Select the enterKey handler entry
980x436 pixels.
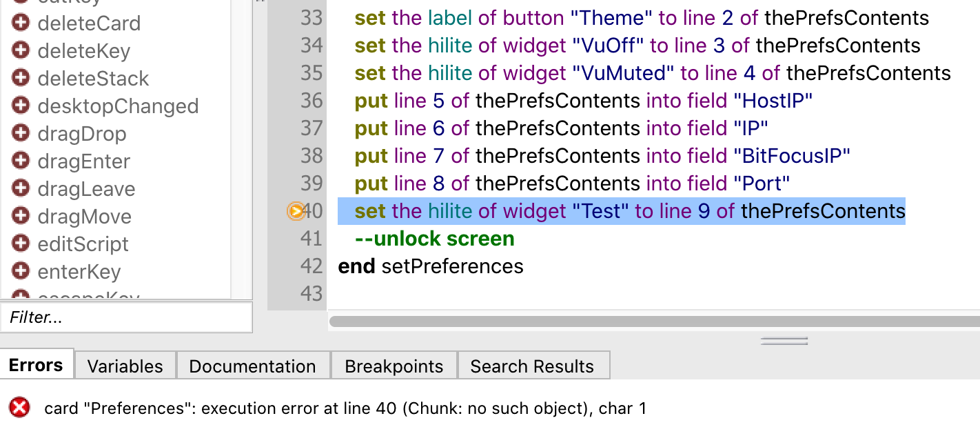click(79, 272)
